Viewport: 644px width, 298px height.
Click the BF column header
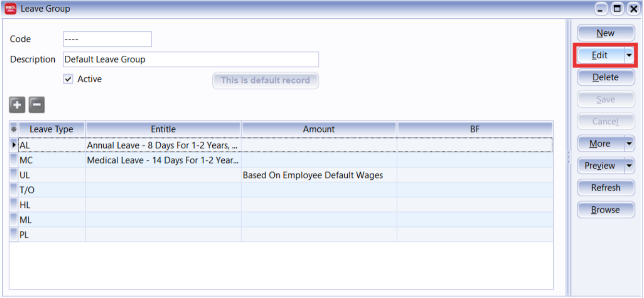475,129
